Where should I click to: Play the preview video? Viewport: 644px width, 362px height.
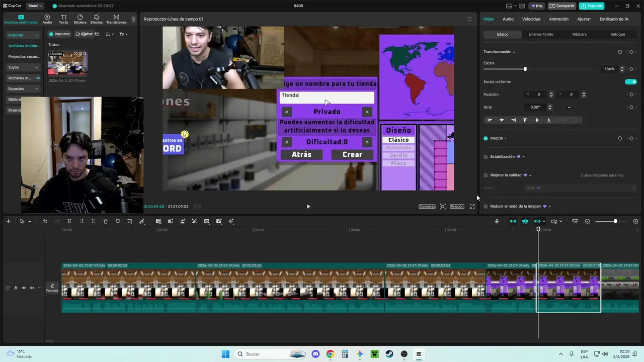click(x=308, y=206)
